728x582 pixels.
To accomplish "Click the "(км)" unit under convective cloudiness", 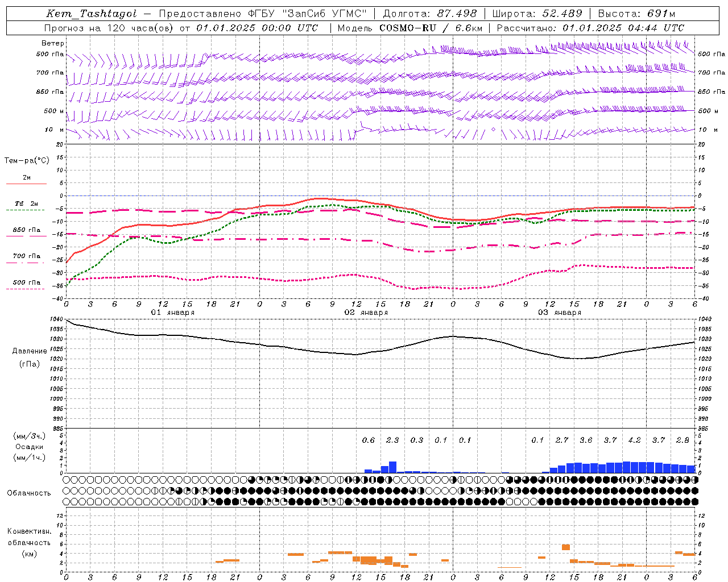I will [x=29, y=554].
